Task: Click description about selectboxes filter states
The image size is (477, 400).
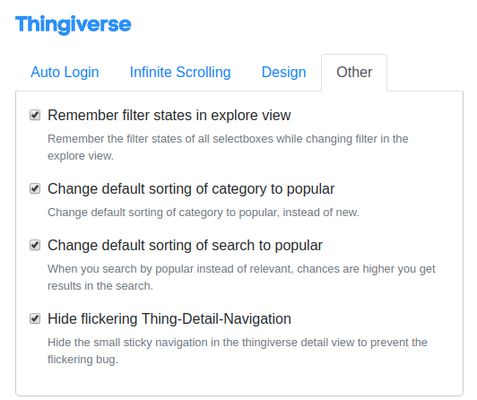Action: tap(228, 147)
